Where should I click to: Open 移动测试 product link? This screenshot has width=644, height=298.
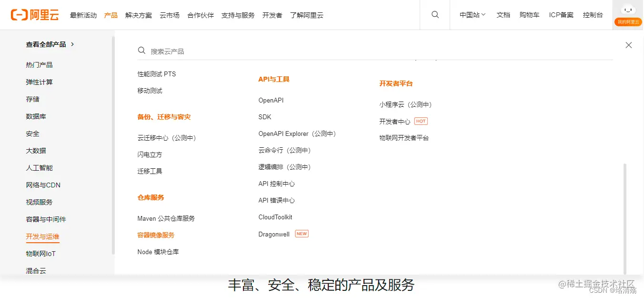[150, 91]
